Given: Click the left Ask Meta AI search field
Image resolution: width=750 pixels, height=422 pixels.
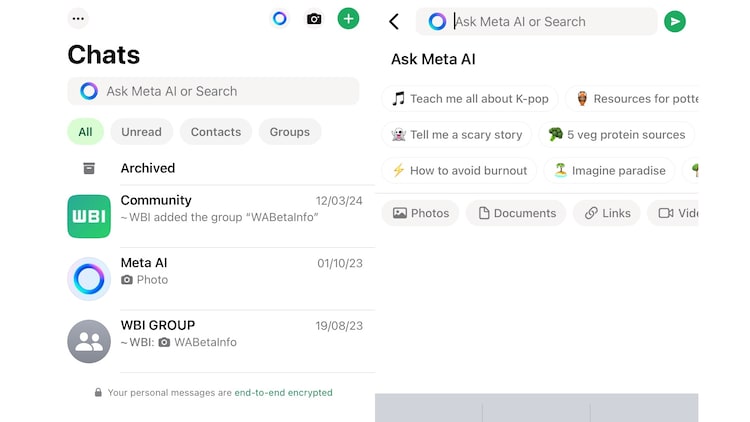Looking at the screenshot, I should click(213, 91).
